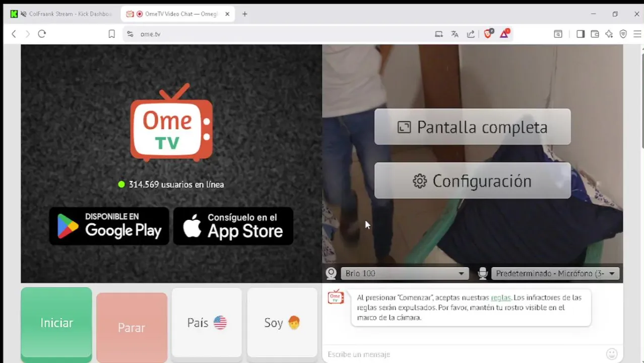Go forward with the browser forward arrow
This screenshot has height=363, width=644.
pos(27,34)
